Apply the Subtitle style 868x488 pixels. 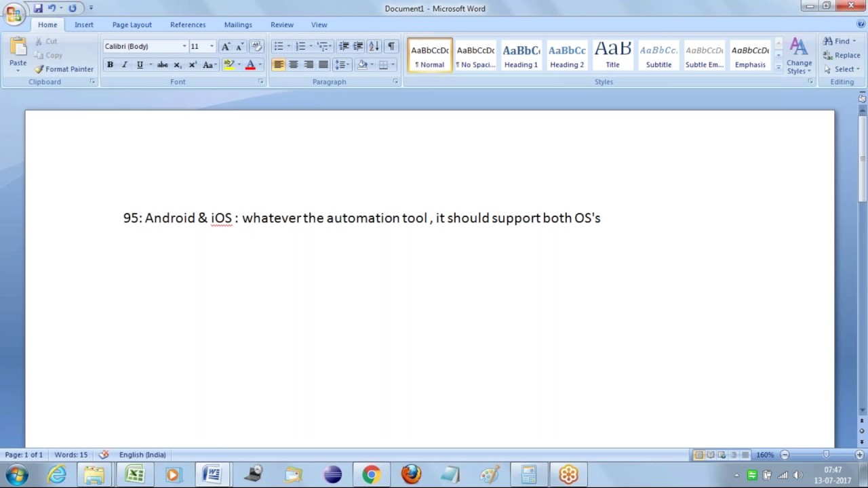(x=658, y=55)
